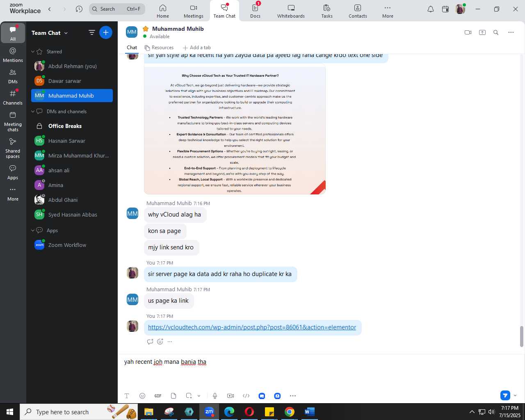Viewport: 525px width, 420px height.
Task: Click Add a tab
Action: coord(197,48)
